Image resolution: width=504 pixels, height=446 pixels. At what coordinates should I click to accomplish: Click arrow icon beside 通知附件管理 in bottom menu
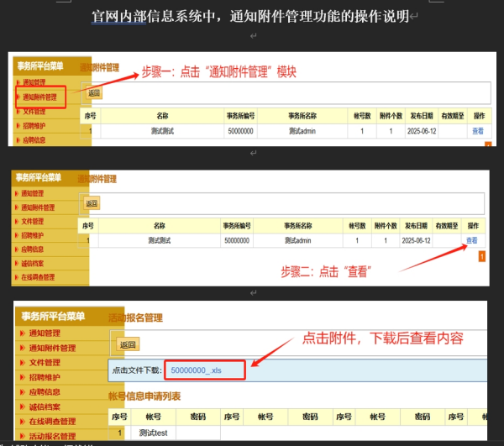click(x=21, y=348)
